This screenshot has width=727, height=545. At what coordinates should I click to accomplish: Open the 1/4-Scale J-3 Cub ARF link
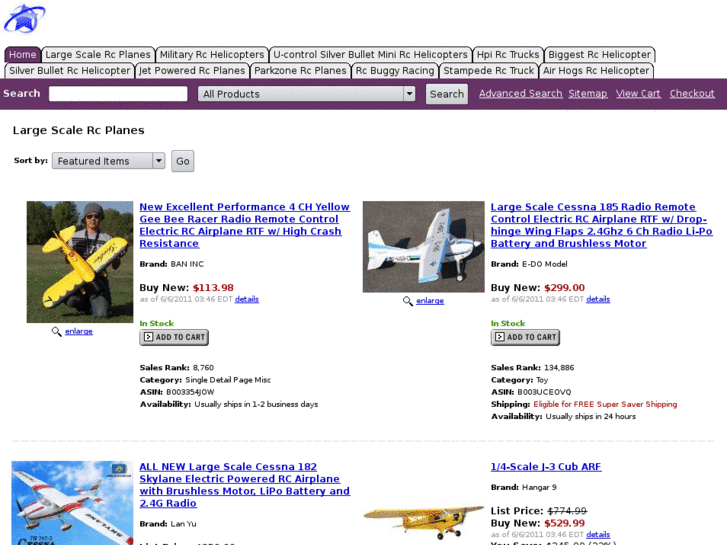[546, 467]
